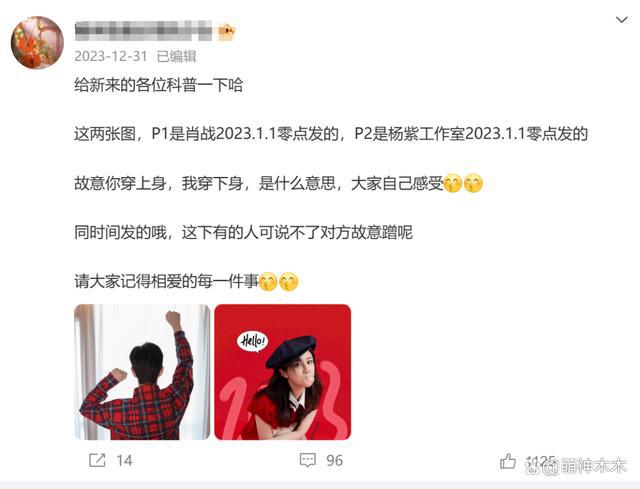Click first kissing emoji after 每一件事
The width and height of the screenshot is (640, 489).
(268, 281)
